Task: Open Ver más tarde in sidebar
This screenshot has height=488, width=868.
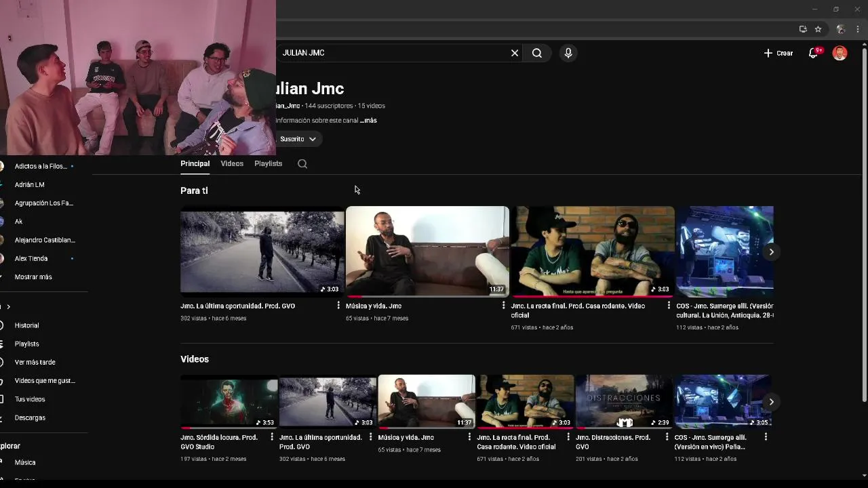Action: click(x=35, y=362)
